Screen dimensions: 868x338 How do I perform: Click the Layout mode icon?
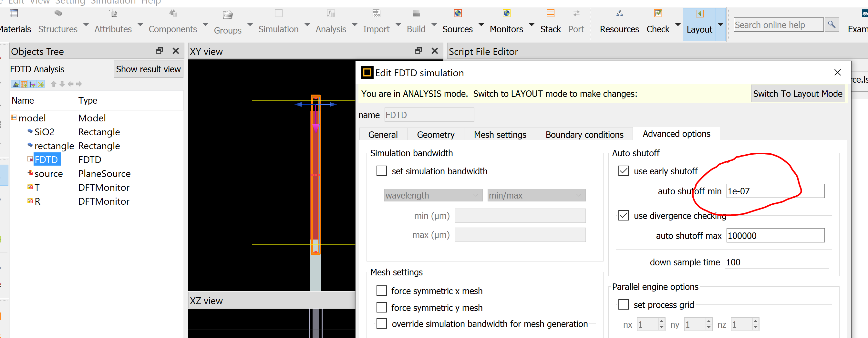pyautogui.click(x=699, y=14)
